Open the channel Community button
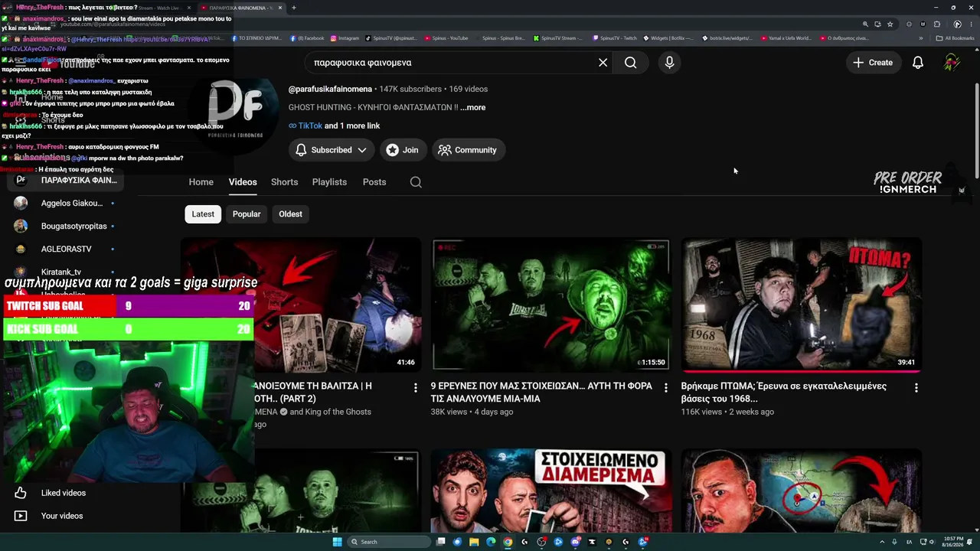Viewport: 980px width, 551px height. tap(467, 150)
